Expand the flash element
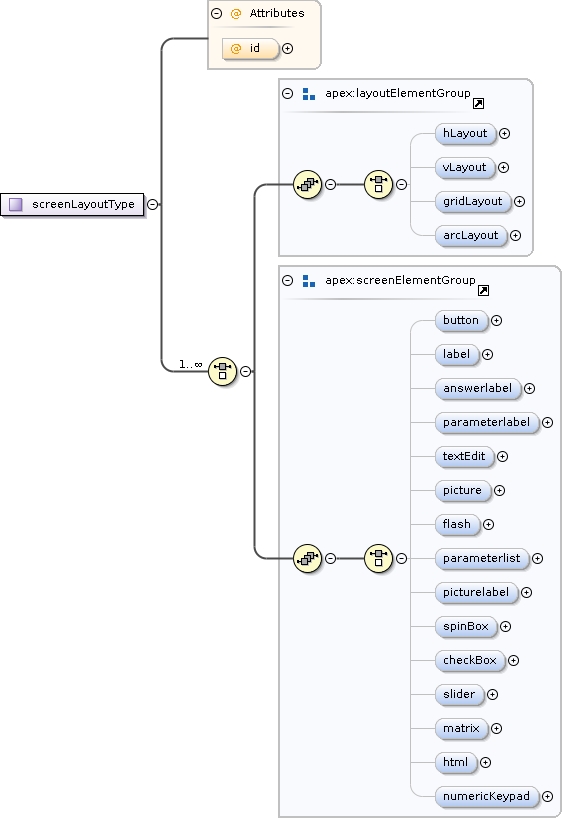Screen dimensions: 563x819 [488, 524]
